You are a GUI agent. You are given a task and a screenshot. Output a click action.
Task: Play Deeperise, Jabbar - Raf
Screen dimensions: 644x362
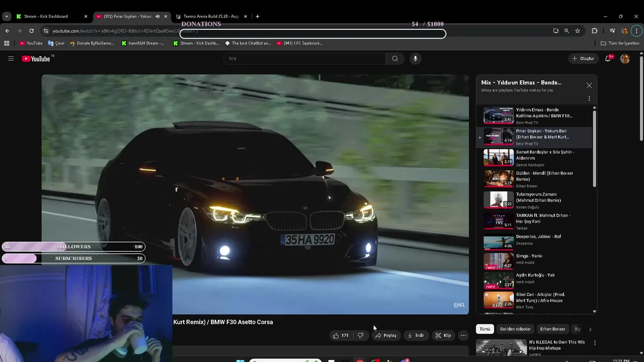pos(534,242)
